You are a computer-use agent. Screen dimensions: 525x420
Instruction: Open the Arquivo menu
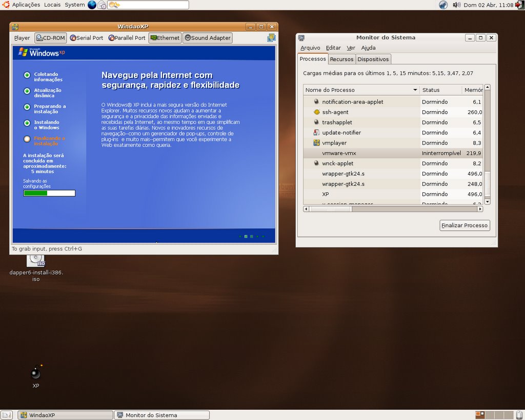[310, 48]
